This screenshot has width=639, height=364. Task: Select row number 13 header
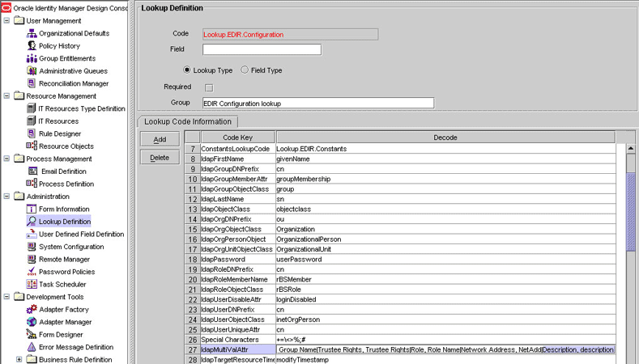point(193,209)
